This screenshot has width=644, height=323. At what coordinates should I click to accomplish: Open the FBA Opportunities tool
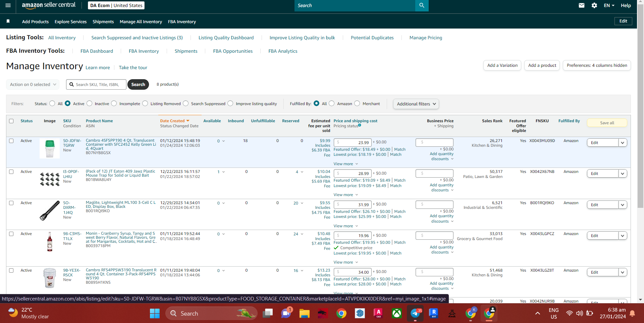pos(233,51)
